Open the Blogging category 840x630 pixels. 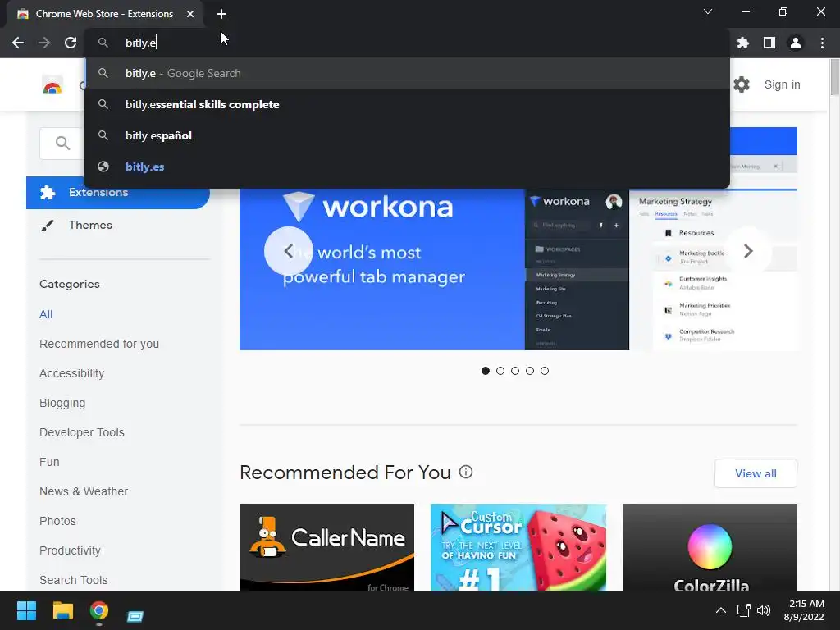(x=62, y=403)
